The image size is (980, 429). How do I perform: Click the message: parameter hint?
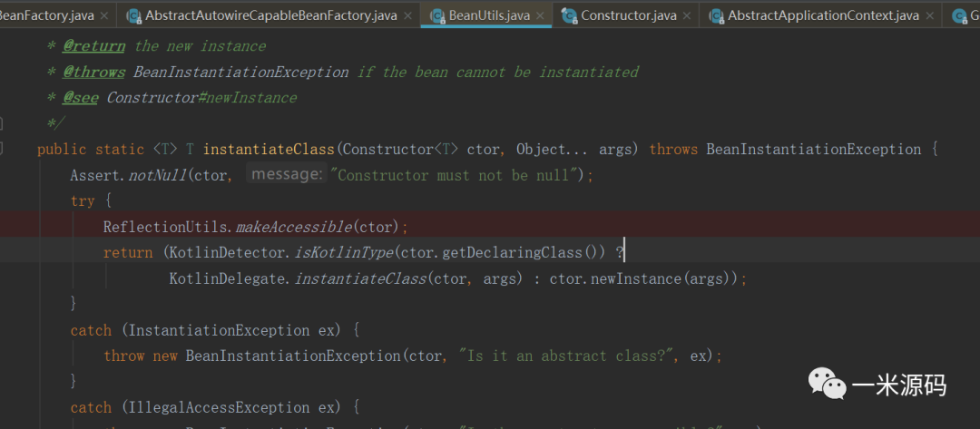(x=286, y=174)
